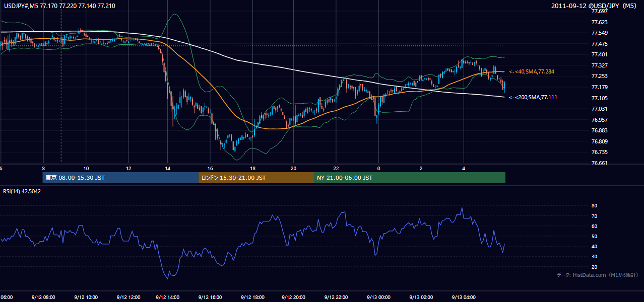Click the 76.809 price axis label
This screenshot has height=302, width=644.
click(x=600, y=141)
